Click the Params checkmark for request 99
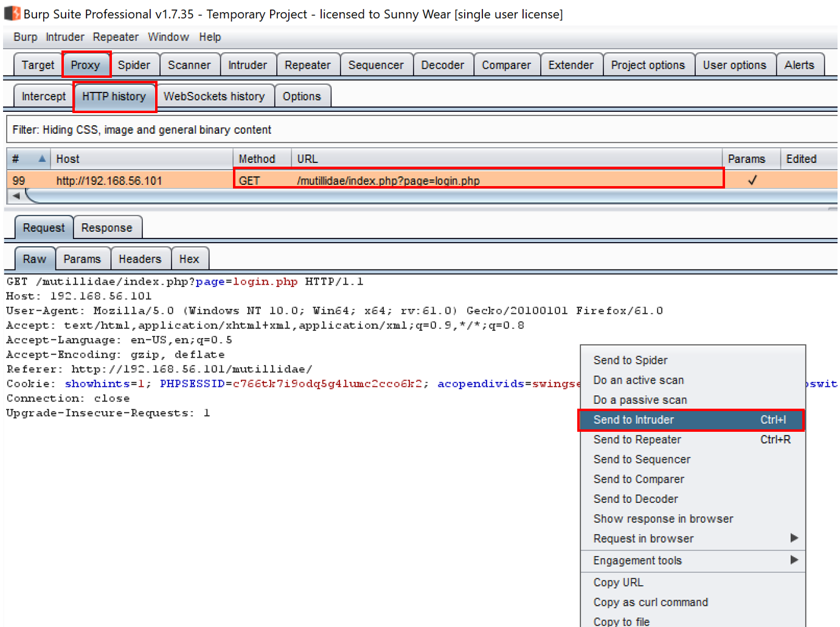840x627 pixels. coord(752,180)
